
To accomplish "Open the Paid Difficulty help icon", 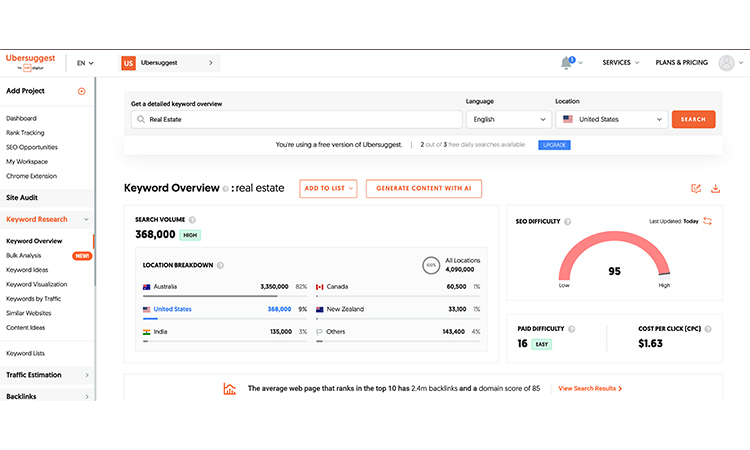I will pyautogui.click(x=572, y=329).
